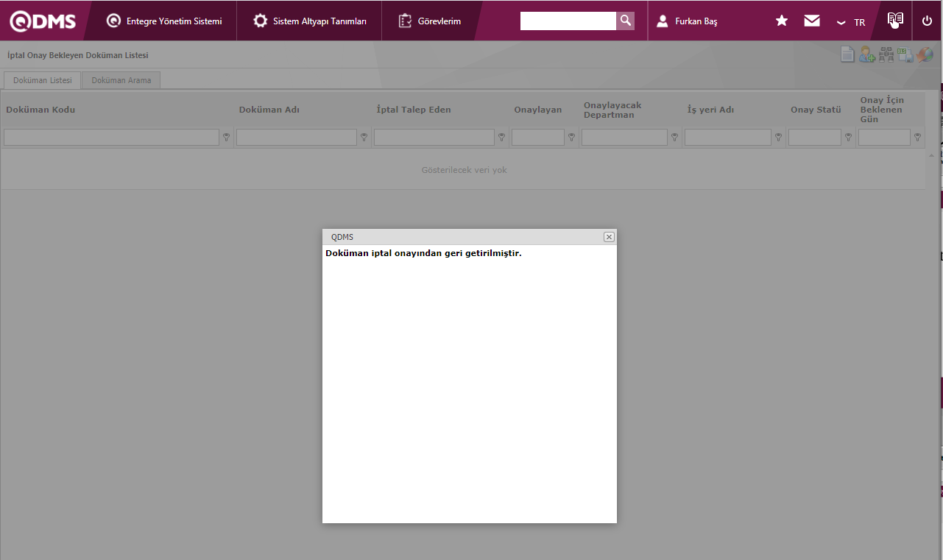Click the İş yeri Adı filter field

pyautogui.click(x=728, y=137)
